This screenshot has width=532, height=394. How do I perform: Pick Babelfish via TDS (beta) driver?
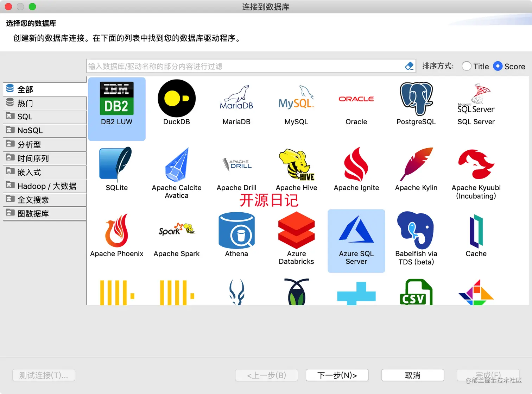pos(416,238)
